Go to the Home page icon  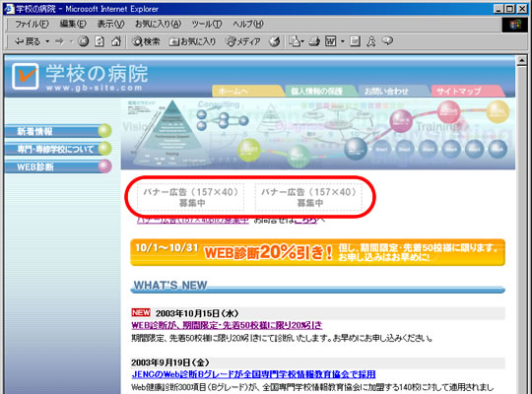(x=116, y=41)
